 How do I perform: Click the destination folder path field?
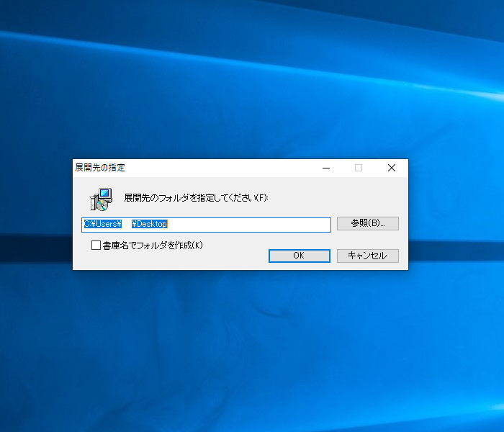(206, 225)
